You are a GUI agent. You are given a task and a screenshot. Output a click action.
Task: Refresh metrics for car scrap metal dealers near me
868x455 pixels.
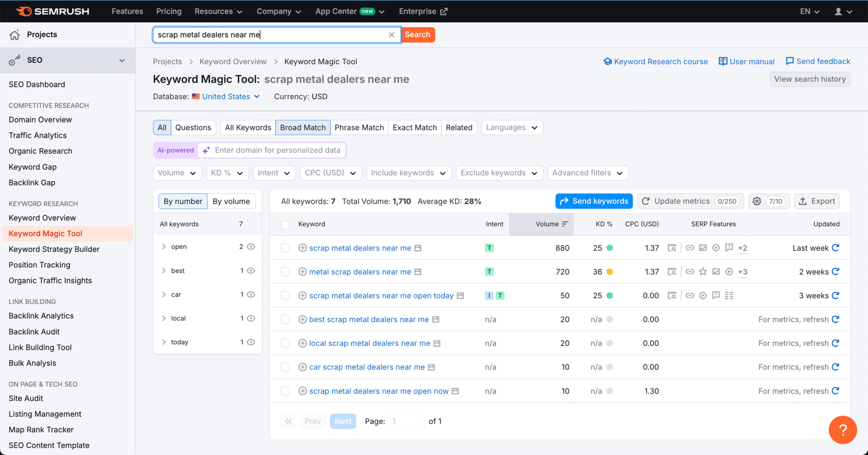point(835,367)
